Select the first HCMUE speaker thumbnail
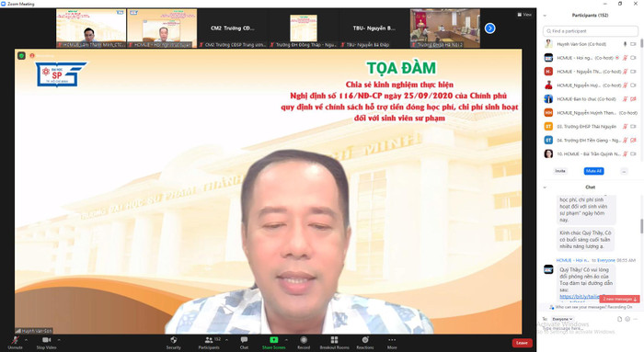Image resolution: width=644 pixels, height=352 pixels. click(91, 28)
